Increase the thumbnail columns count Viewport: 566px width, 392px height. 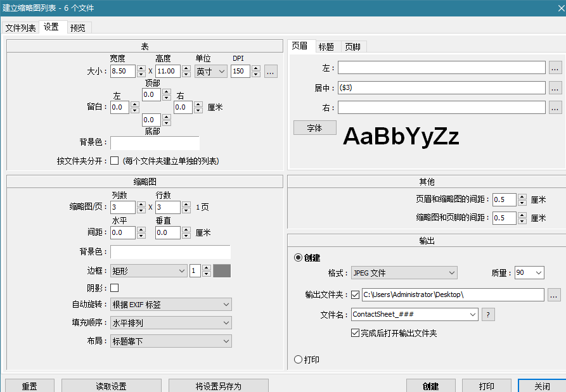(141, 204)
